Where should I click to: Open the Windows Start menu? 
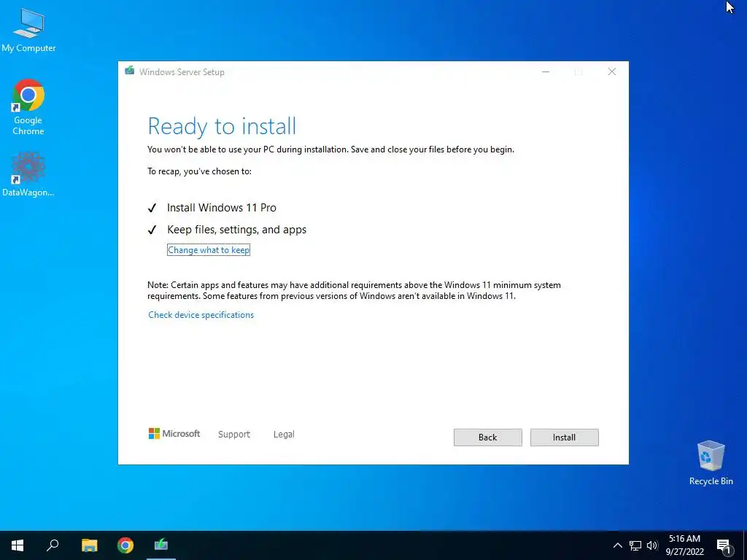point(18,545)
